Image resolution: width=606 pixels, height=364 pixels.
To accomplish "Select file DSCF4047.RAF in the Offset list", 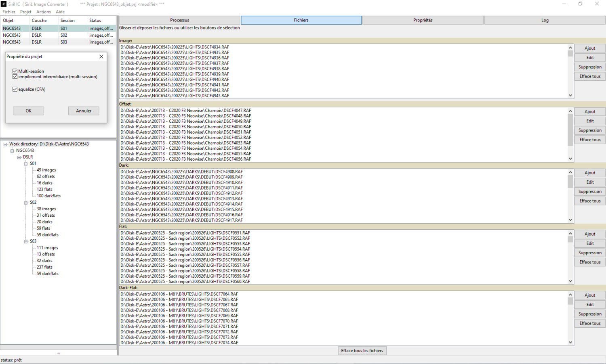I will click(186, 111).
